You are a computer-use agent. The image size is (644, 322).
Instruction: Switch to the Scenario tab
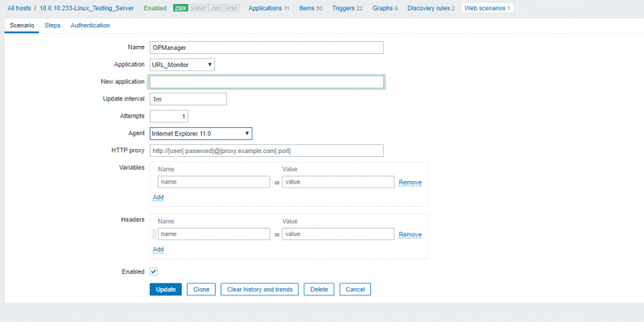tap(22, 25)
